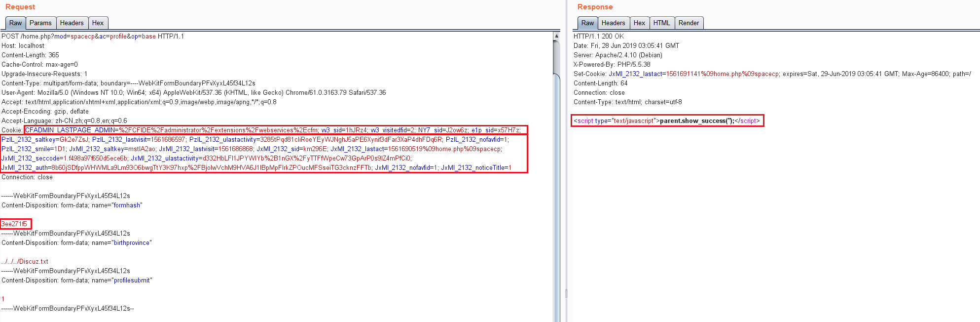Click the Content-Type multipart/form-data line

point(128,83)
